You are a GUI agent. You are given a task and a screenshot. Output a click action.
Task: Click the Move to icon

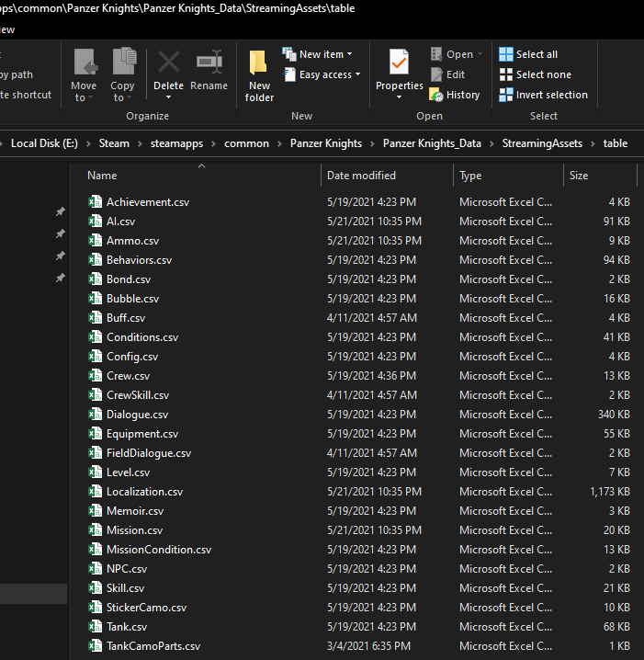click(x=85, y=63)
